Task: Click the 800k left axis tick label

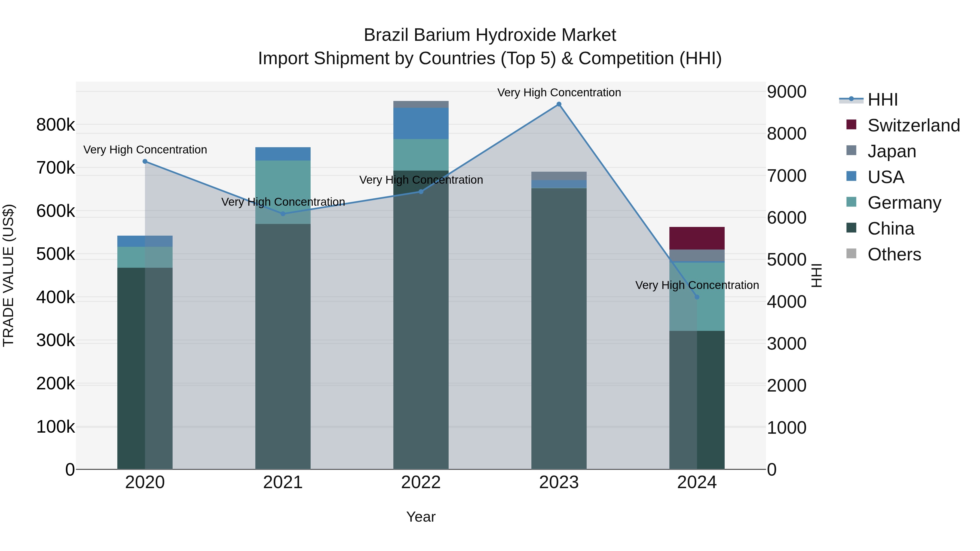Action: click(56, 125)
